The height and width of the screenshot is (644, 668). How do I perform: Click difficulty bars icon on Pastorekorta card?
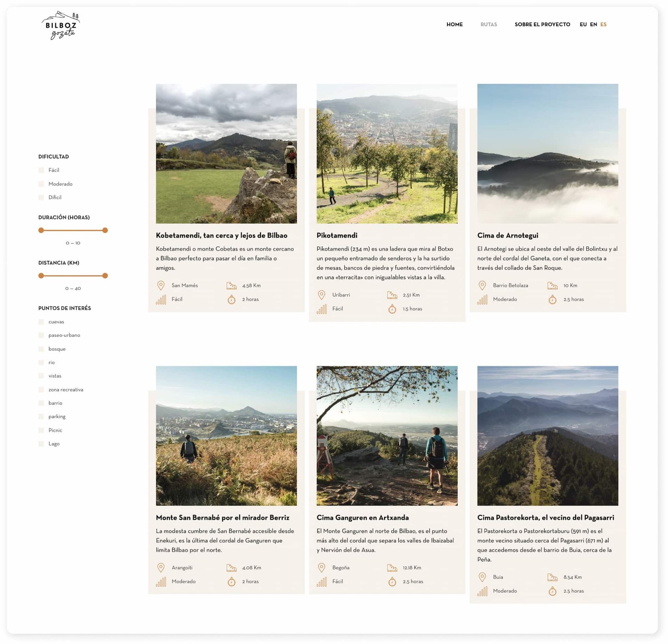pos(482,591)
